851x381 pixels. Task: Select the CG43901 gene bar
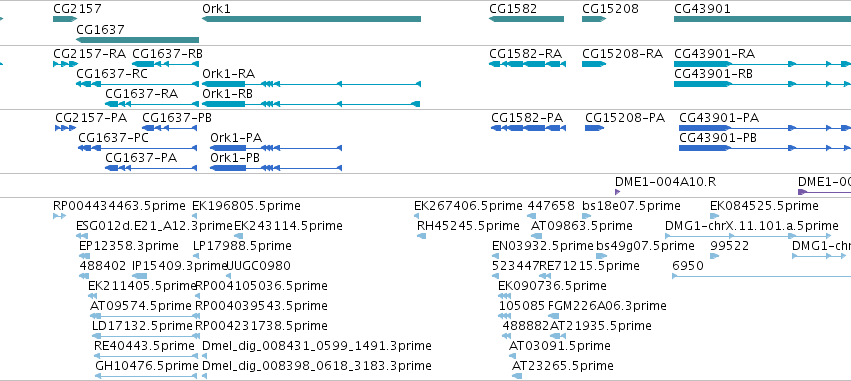tap(763, 19)
